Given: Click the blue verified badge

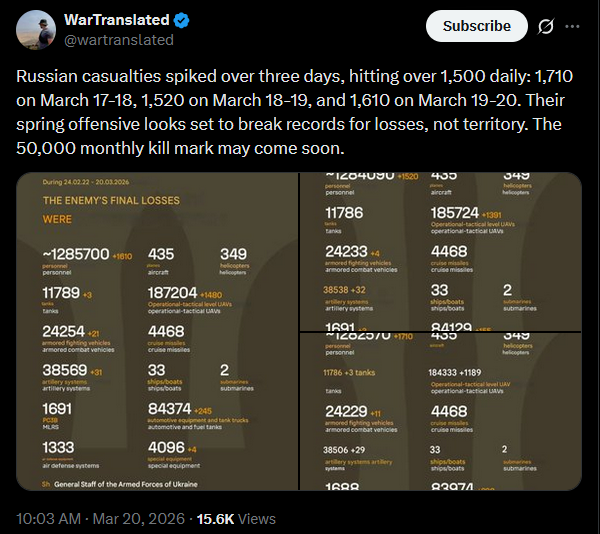Looking at the screenshot, I should pos(181,20).
